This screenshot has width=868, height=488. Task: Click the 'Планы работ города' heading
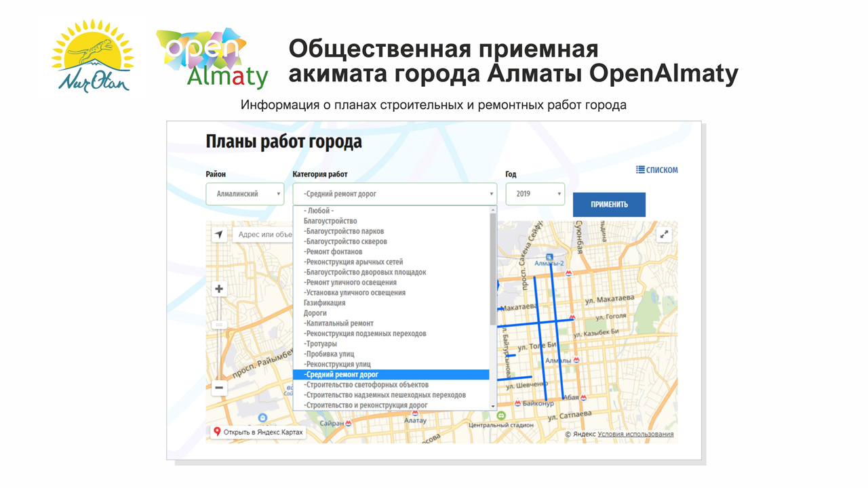point(283,142)
